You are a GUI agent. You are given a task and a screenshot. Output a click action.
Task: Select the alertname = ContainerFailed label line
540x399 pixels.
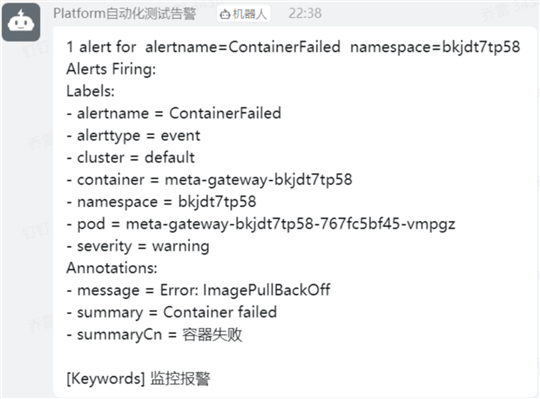tap(174, 113)
